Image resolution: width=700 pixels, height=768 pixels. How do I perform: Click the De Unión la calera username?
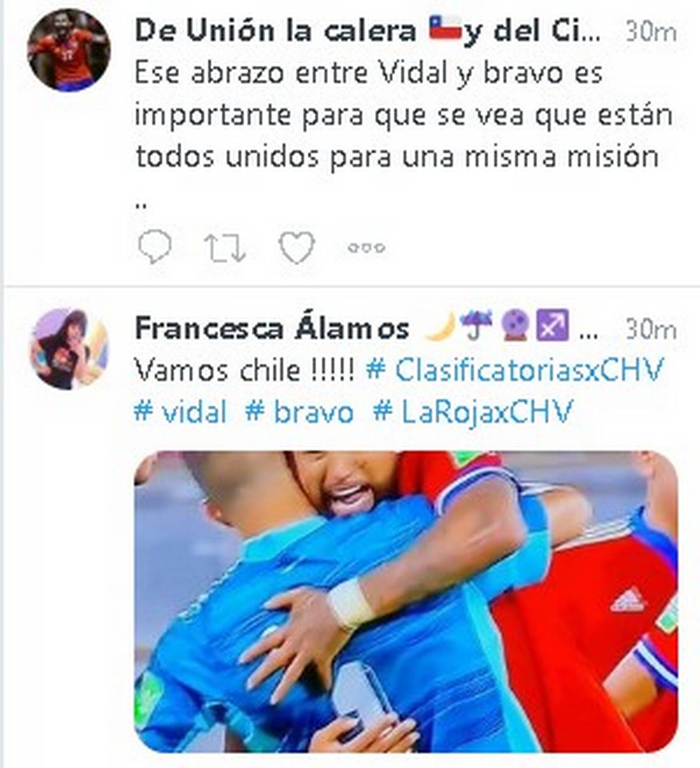367,31
